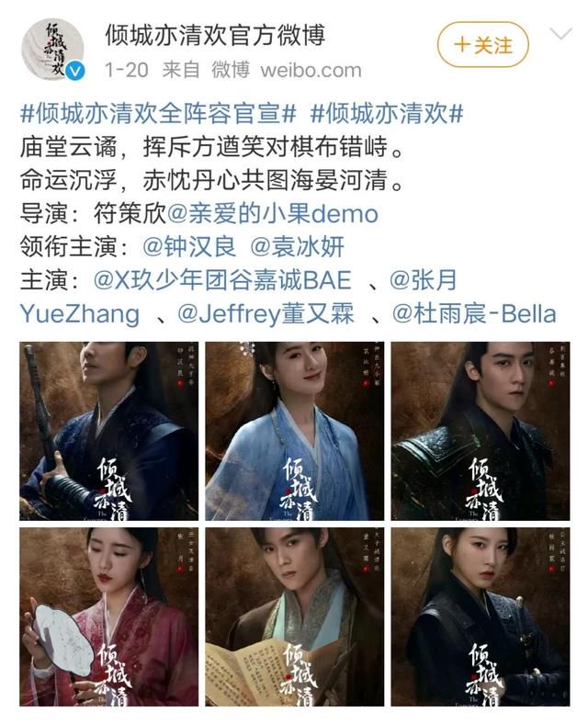Open hashtag #倾城亦清欢#
The image size is (588, 723).
pos(387,113)
